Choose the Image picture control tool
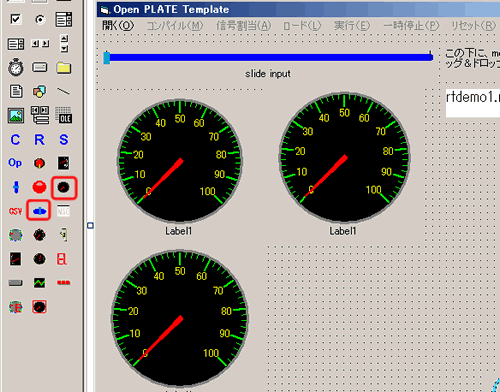Image resolution: width=500 pixels, height=392 pixels. click(16, 115)
